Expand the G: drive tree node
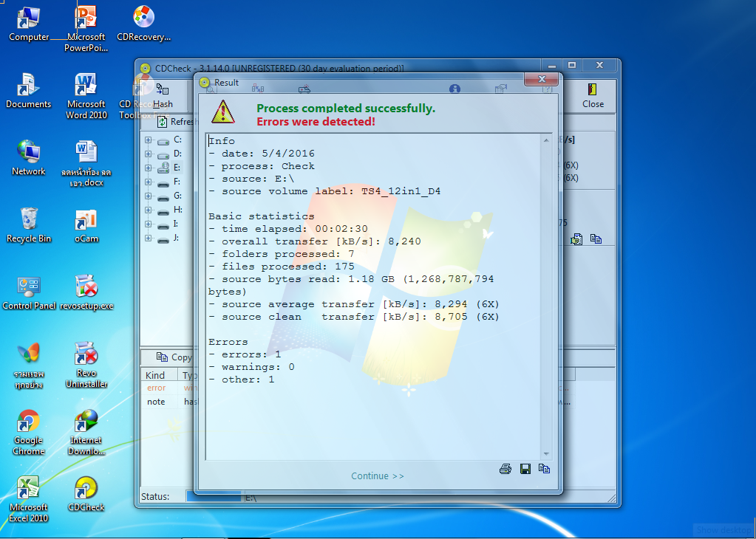 click(x=148, y=196)
